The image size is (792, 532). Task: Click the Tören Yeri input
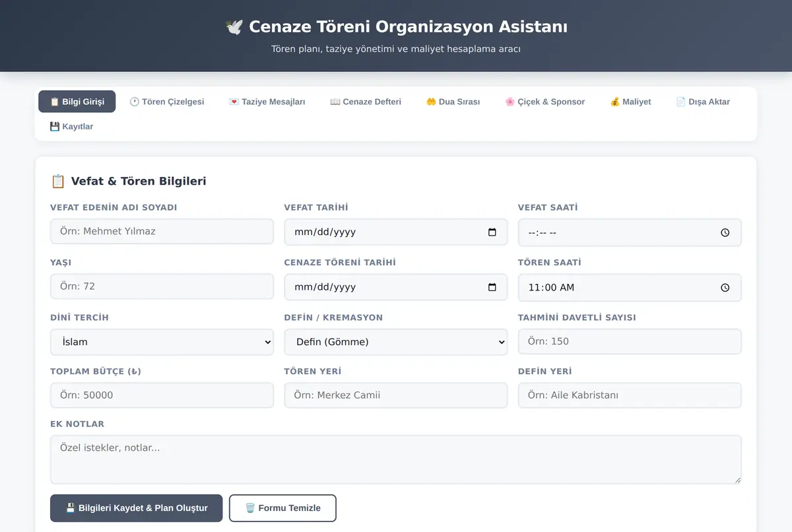[396, 395]
